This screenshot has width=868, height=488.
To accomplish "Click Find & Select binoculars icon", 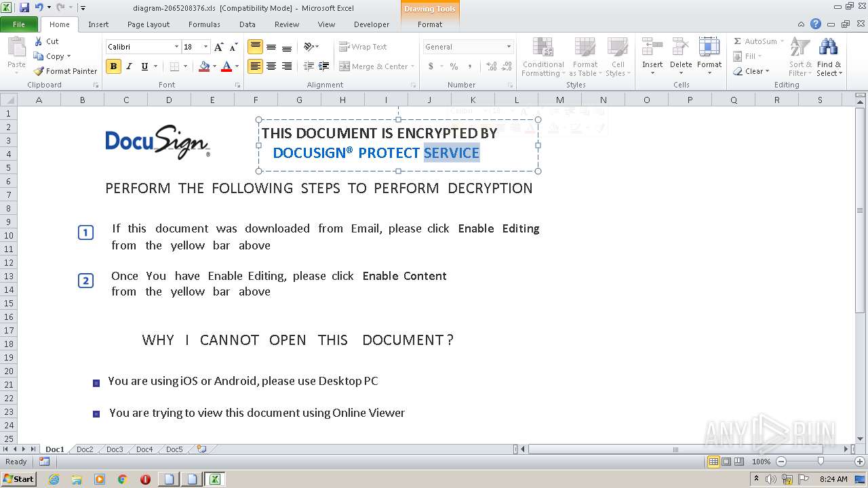I will 828,48.
